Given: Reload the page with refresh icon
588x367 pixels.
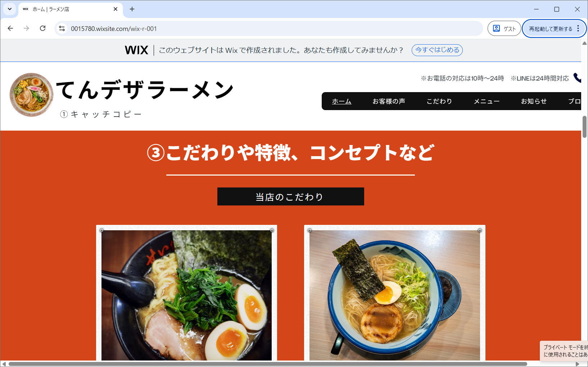Looking at the screenshot, I should (42, 28).
